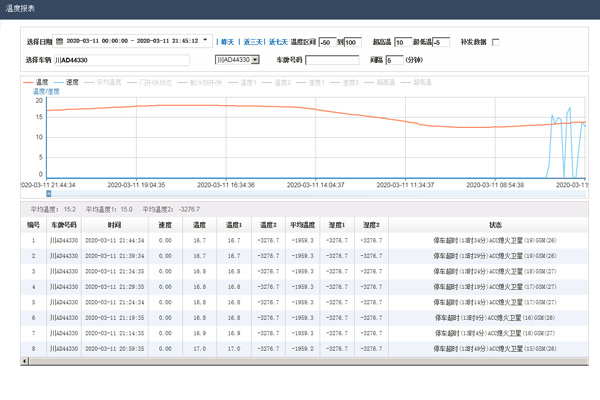The image size is (600, 400).
Task: Toggle the 补发数据 checkbox
Action: coord(496,42)
